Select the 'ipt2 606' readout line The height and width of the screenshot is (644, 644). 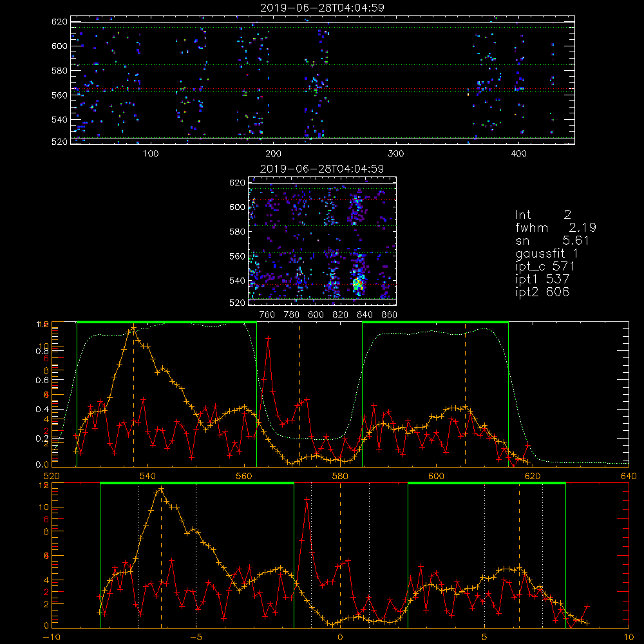point(542,292)
